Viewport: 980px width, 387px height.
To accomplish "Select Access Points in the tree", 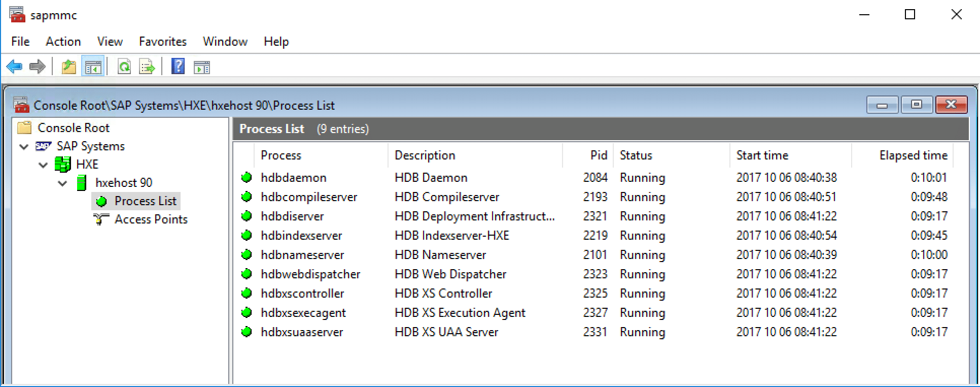I will [151, 219].
